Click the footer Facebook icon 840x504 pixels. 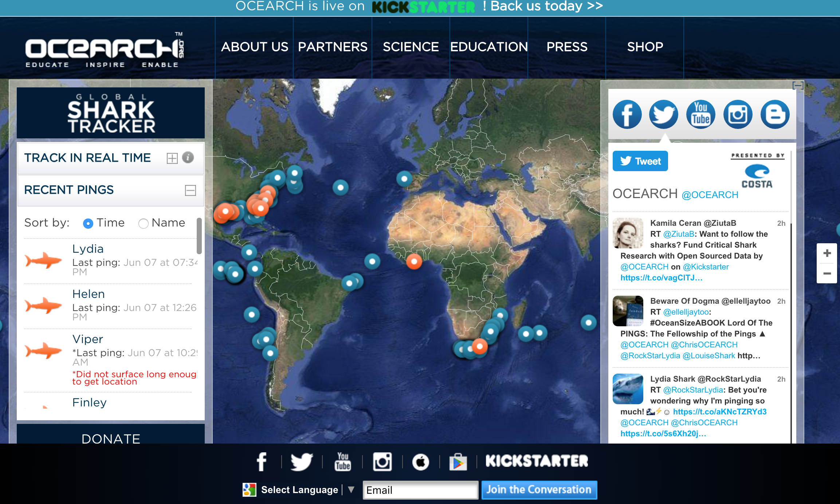point(262,461)
